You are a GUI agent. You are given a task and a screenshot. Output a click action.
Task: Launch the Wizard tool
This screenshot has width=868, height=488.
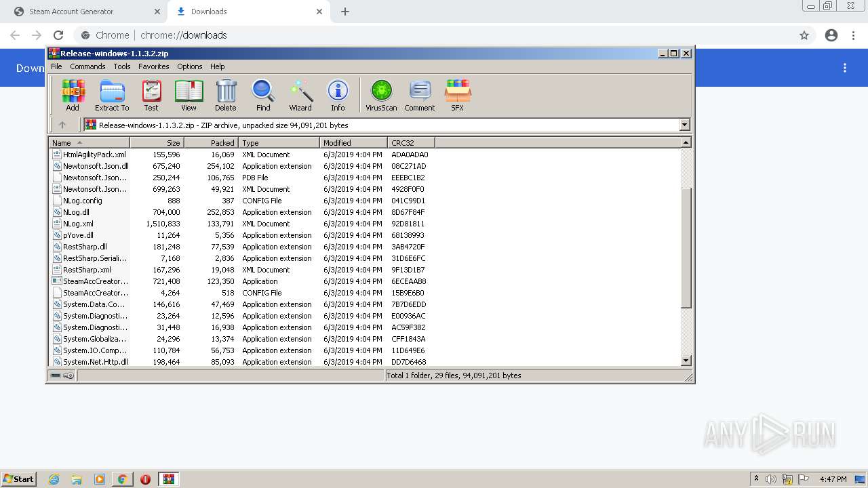[300, 95]
